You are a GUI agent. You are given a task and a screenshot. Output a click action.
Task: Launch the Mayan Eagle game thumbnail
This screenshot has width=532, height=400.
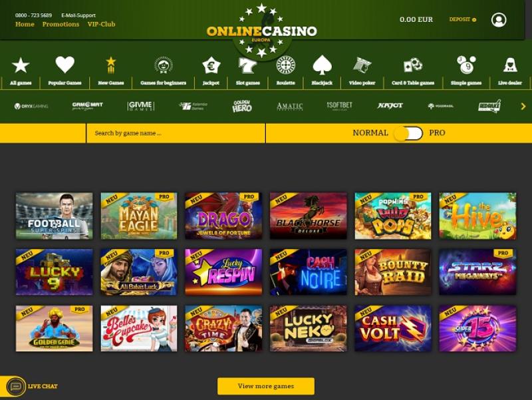coord(139,216)
